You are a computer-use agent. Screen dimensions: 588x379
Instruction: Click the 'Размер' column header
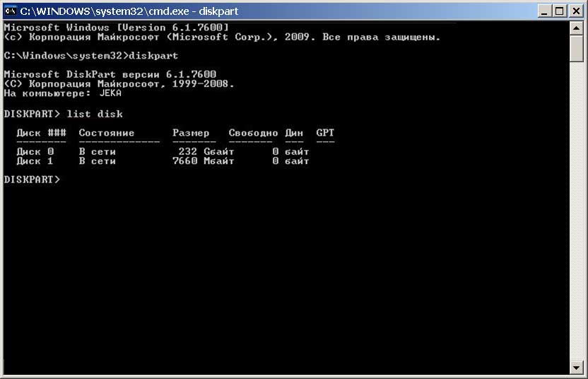tap(191, 133)
